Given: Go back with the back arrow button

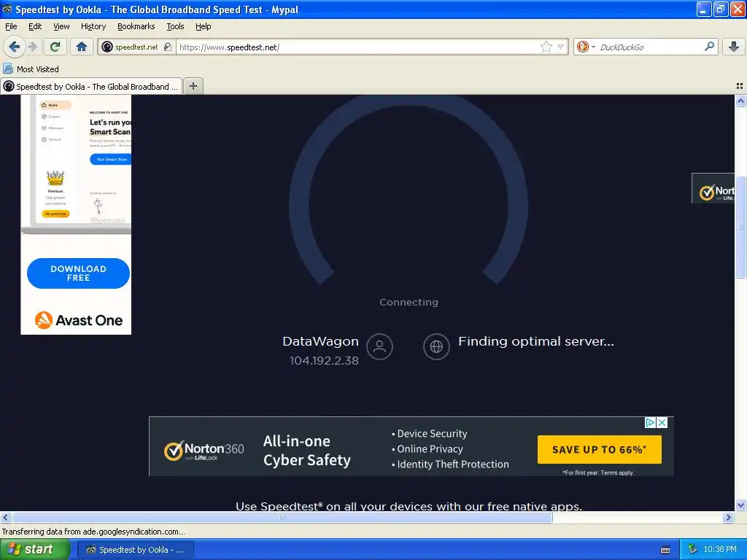Looking at the screenshot, I should 15,47.
